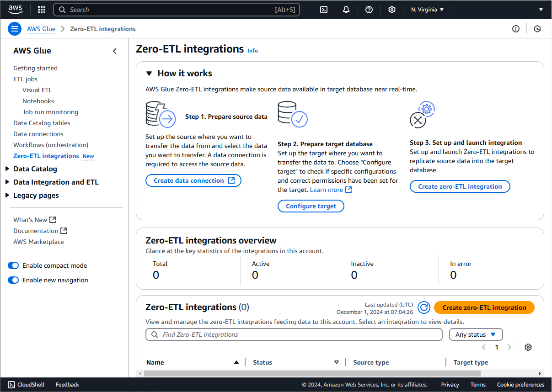Click the AWS logo to go home
552x392 pixels.
(15, 9)
